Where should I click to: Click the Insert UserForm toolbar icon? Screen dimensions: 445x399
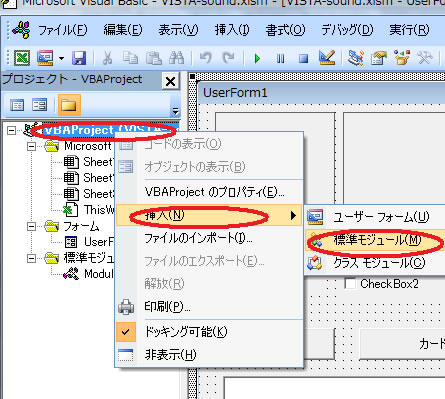(45, 58)
